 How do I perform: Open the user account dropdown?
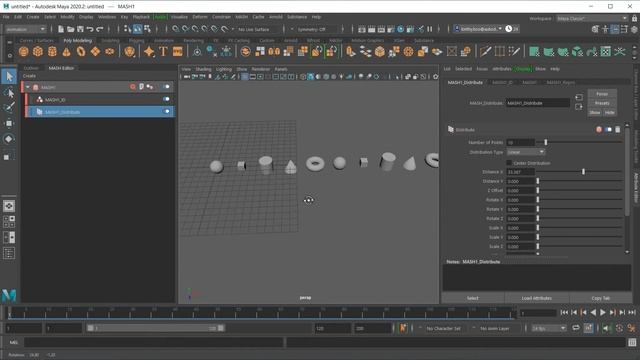(478, 29)
